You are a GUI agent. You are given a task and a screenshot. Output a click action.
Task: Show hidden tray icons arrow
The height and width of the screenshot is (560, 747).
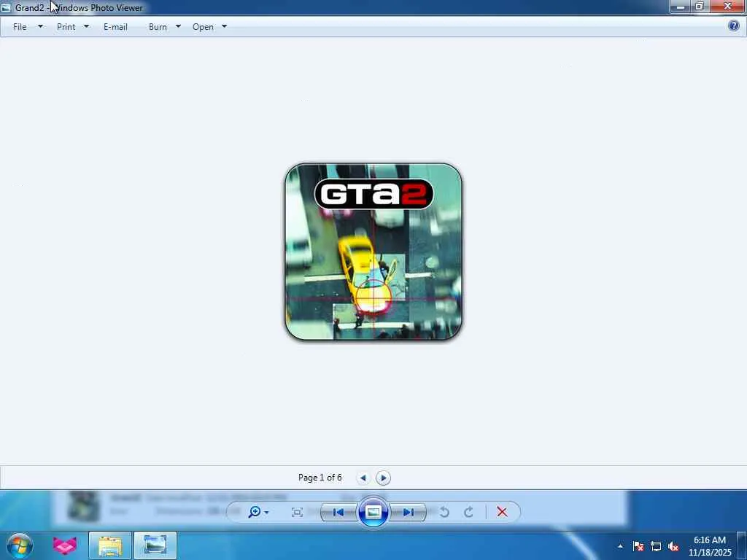tap(620, 546)
